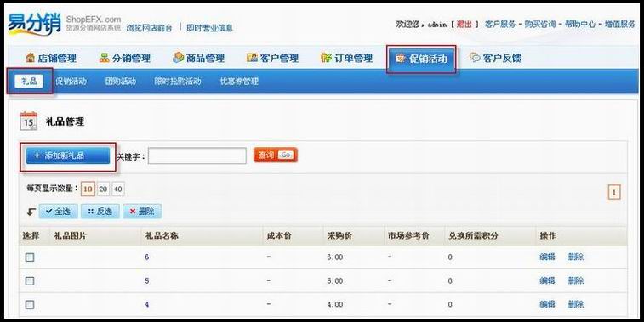The image size is (644, 322).
Task: Select the 礼品 sub-menu item
Action: [29, 81]
